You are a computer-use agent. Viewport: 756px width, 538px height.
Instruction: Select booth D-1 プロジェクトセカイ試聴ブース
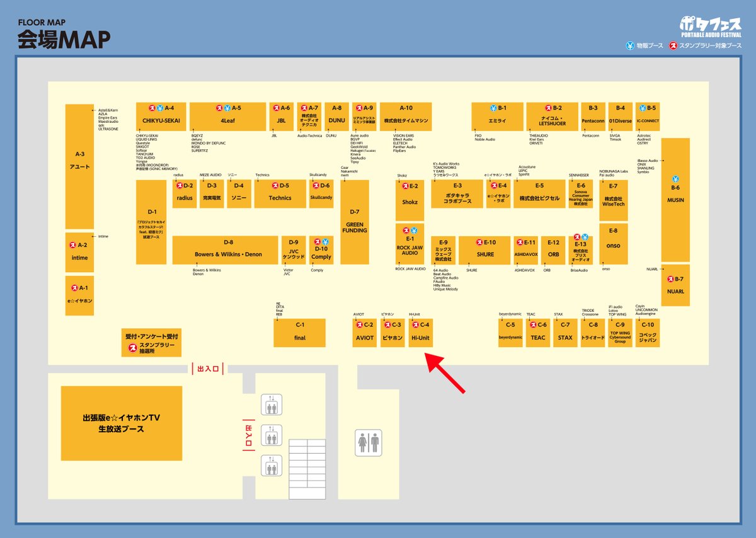[x=151, y=222]
